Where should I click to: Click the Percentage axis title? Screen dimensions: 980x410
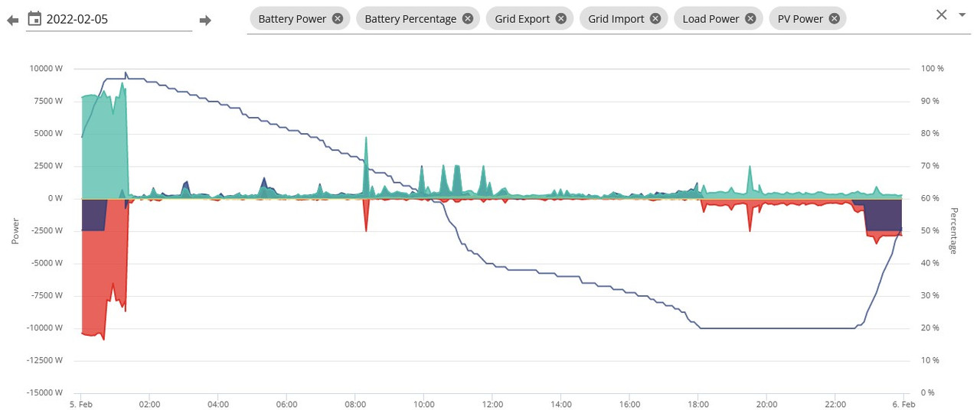(954, 230)
